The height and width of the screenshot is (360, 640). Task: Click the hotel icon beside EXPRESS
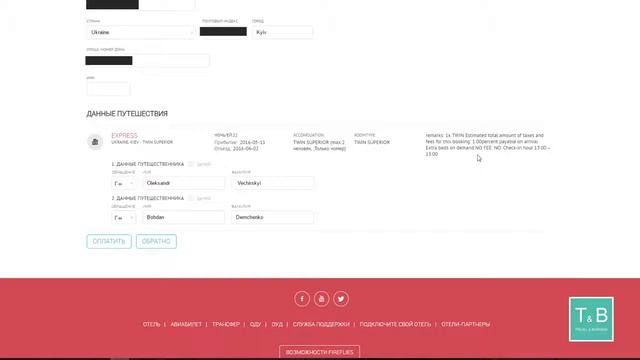point(95,142)
